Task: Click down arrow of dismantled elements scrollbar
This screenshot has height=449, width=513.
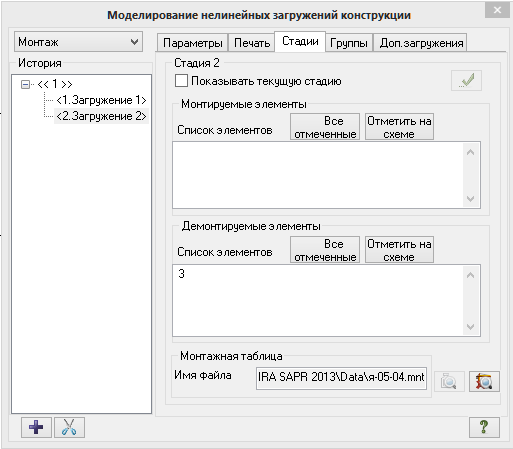Action: click(x=470, y=327)
